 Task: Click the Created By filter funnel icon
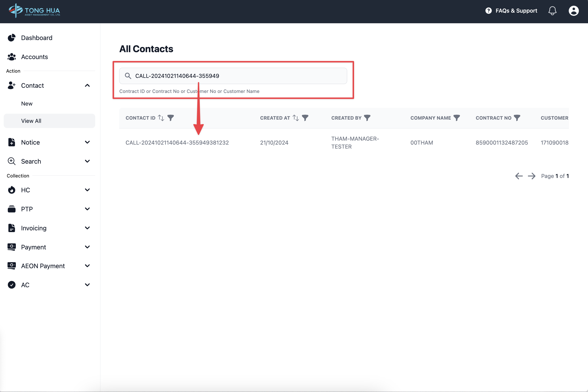point(367,118)
